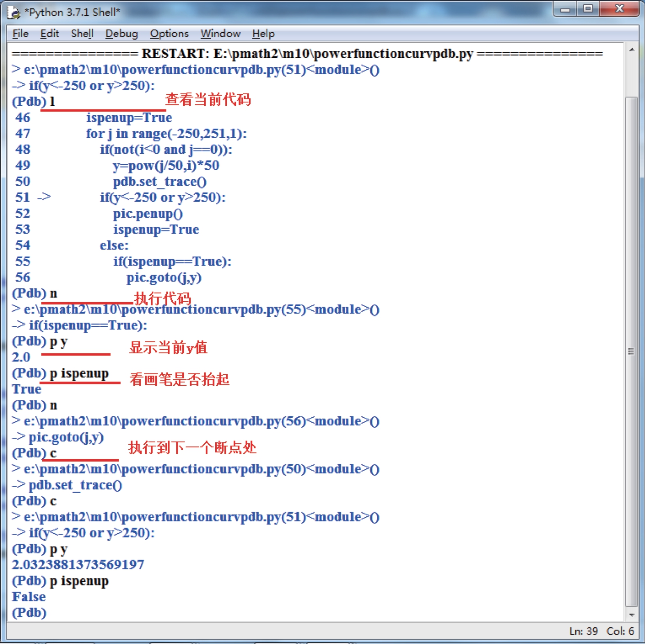Screen dimensions: 645x644
Task: Click the '-> pdb.set_trace()' current line
Action: coord(67,485)
